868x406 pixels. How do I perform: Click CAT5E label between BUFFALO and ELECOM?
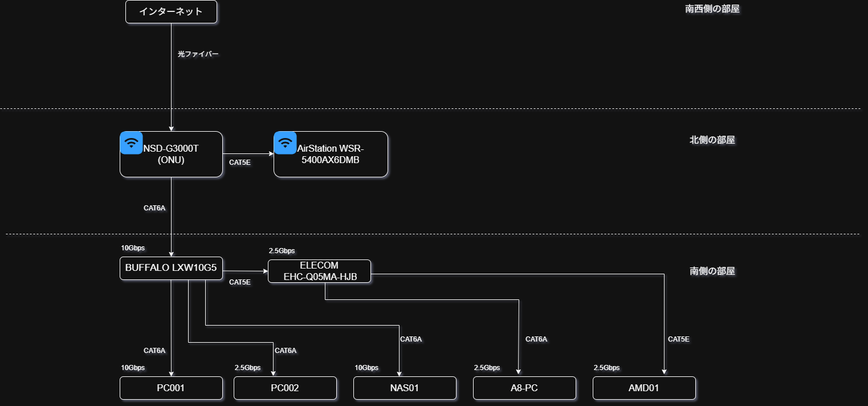pos(240,282)
